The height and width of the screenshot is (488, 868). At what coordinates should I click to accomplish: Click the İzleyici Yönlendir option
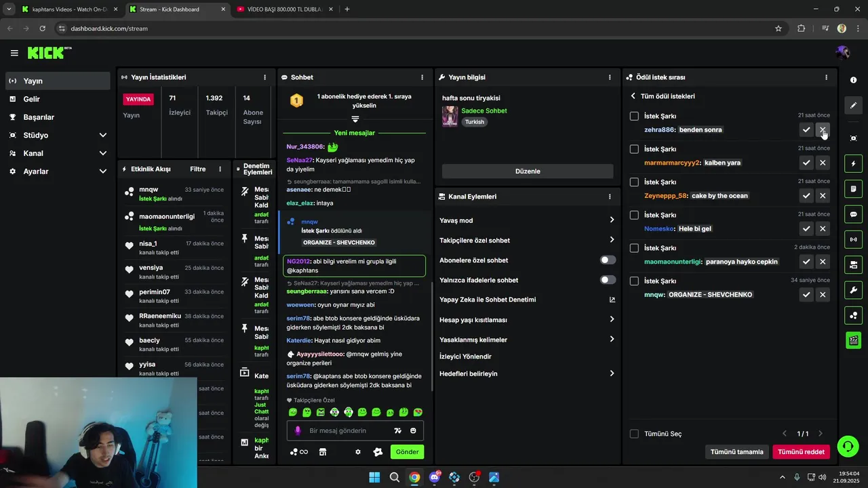pyautogui.click(x=465, y=357)
